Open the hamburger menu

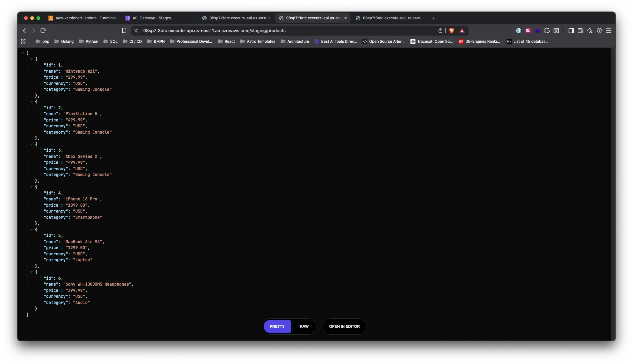[609, 31]
